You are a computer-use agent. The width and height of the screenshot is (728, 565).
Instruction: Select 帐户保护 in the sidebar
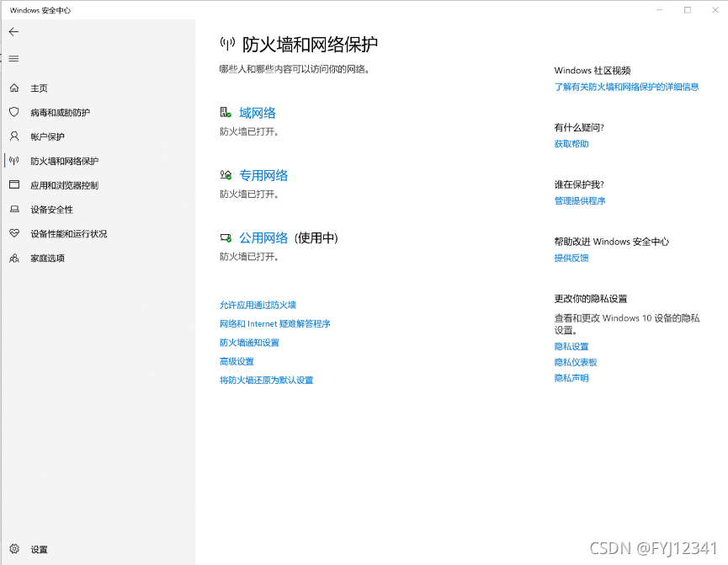coord(47,136)
